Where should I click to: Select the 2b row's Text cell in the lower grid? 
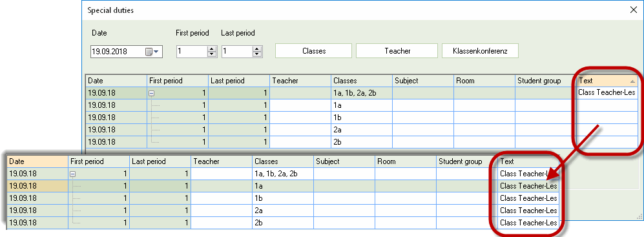[528, 223]
